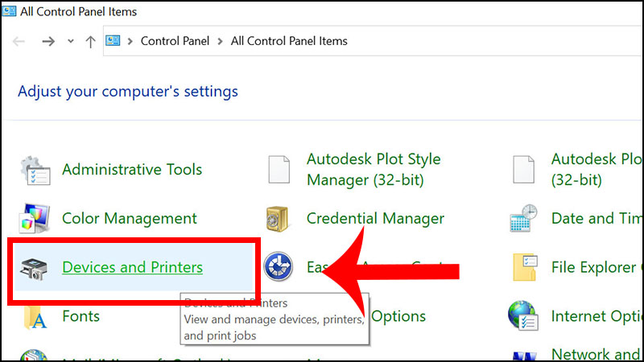Image resolution: width=644 pixels, height=362 pixels.
Task: Open the File Explorer Options link
Action: point(597,268)
